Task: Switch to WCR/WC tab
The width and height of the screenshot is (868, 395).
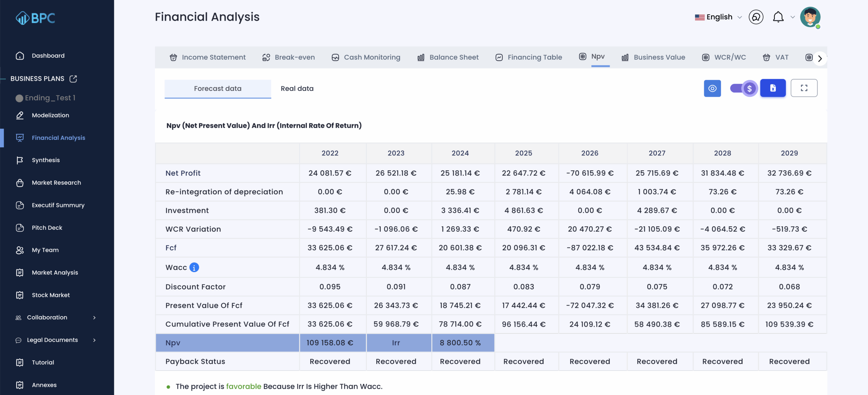Action: (x=724, y=57)
